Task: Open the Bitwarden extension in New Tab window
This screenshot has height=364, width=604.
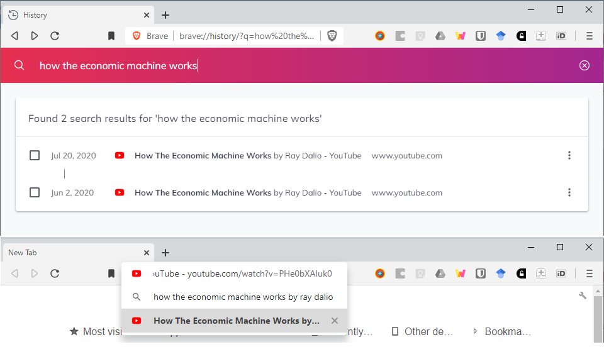Action: [480, 273]
